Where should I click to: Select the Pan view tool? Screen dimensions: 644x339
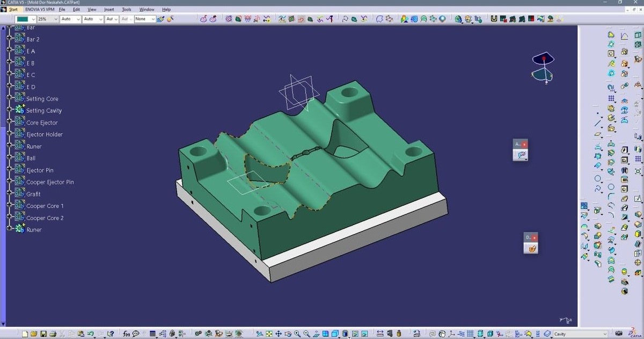[x=279, y=334]
